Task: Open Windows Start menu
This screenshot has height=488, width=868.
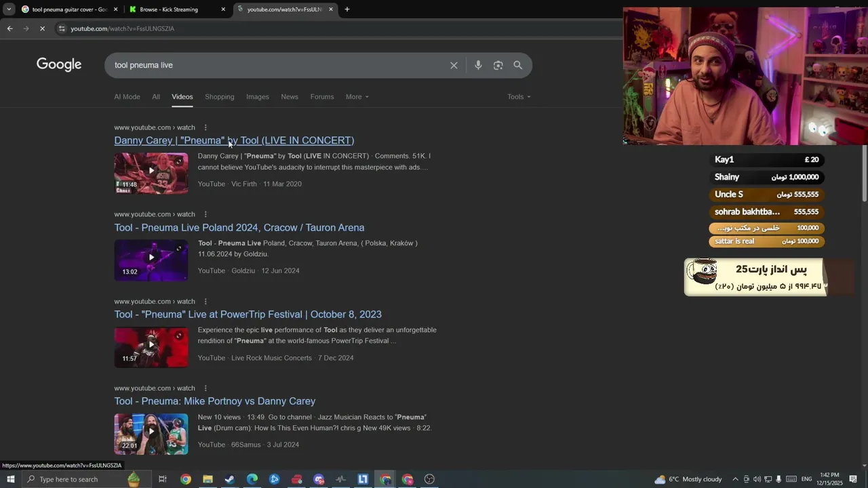Action: 10,479
